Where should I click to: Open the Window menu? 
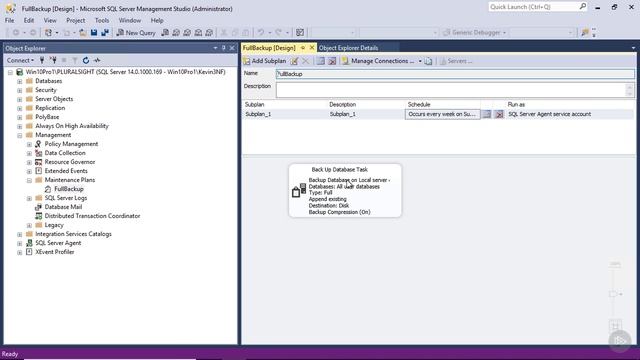point(130,20)
